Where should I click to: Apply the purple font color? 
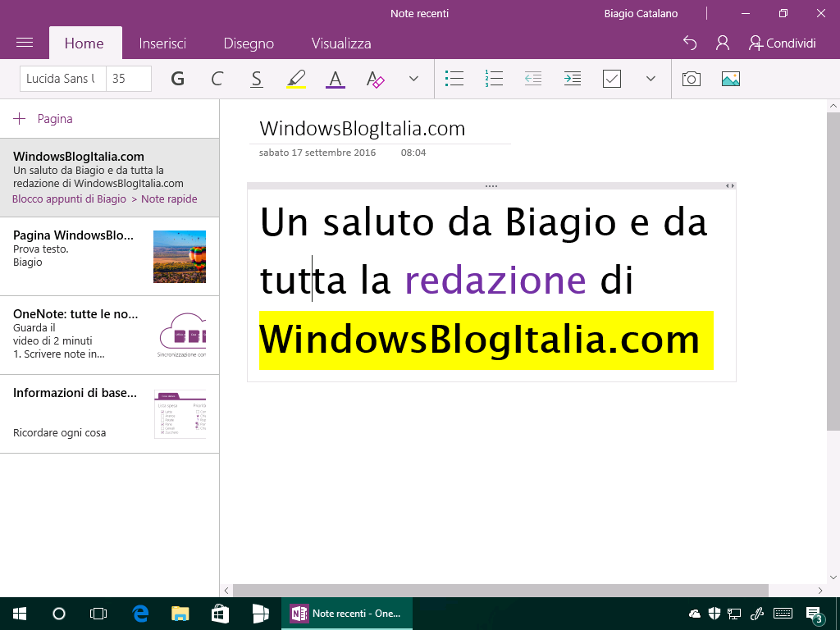click(x=336, y=79)
